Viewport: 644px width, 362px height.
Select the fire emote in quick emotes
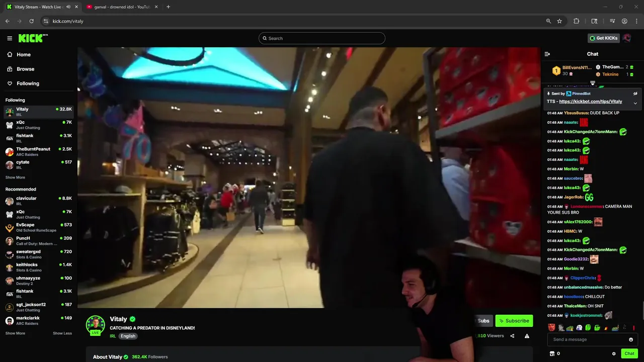click(605, 328)
